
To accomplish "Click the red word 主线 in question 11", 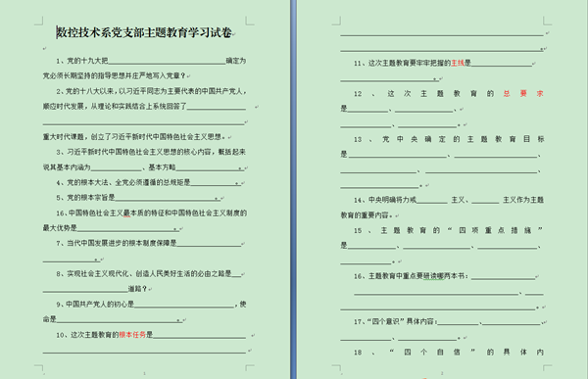I will tap(458, 63).
